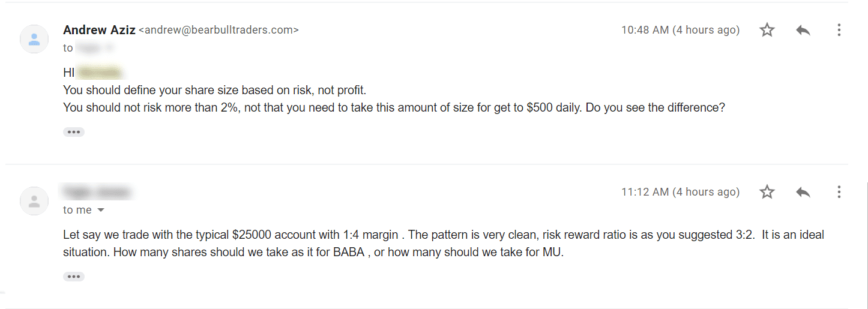This screenshot has width=868, height=309.
Task: Expand recipient details next to "to me"
Action: [x=101, y=210]
